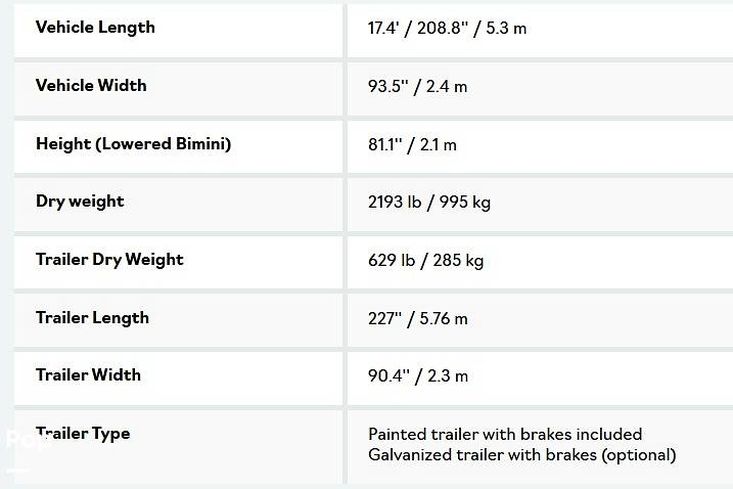
Task: Click the Vehicle Width row label
Action: tap(91, 85)
